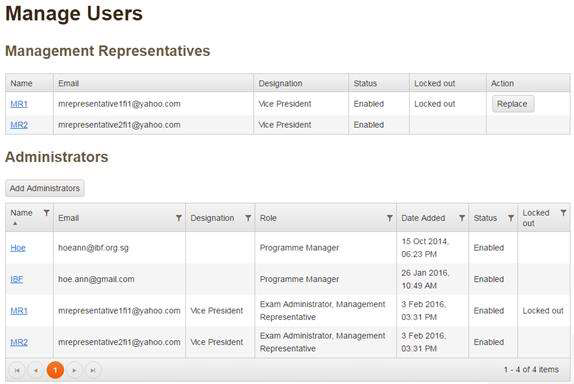Go to first page of administrators
This screenshot has height=384, width=574.
tap(17, 370)
